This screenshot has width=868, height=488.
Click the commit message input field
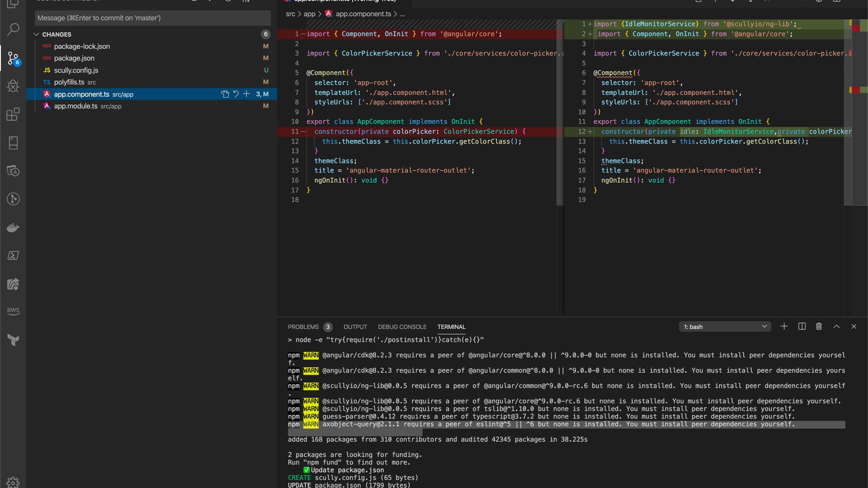pyautogui.click(x=152, y=18)
